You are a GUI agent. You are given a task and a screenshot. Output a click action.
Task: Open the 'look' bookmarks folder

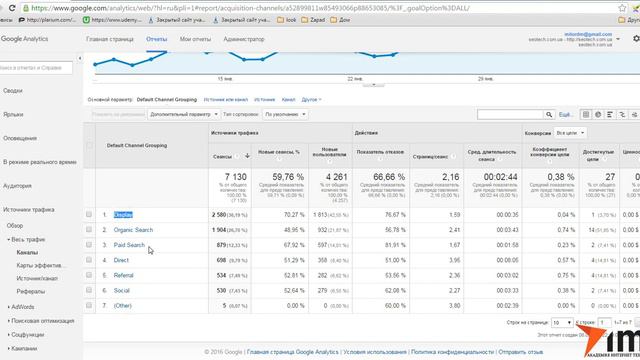pyautogui.click(x=287, y=20)
